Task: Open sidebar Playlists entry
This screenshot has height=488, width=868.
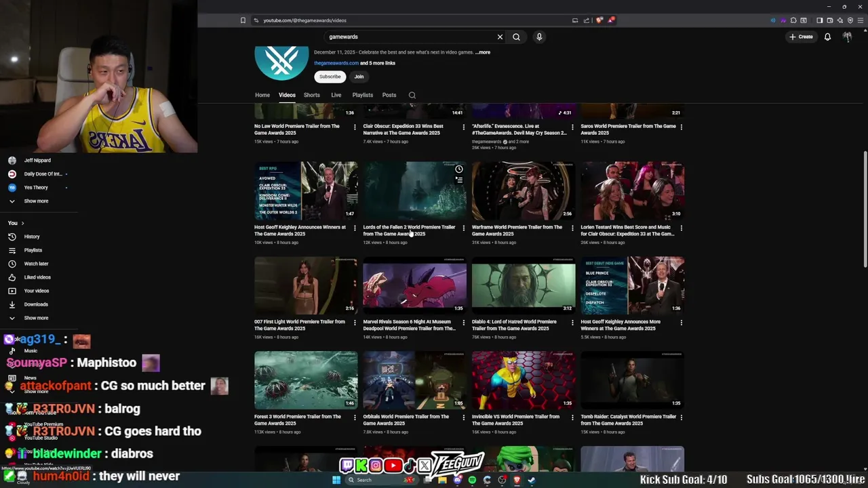Action: [x=33, y=250]
